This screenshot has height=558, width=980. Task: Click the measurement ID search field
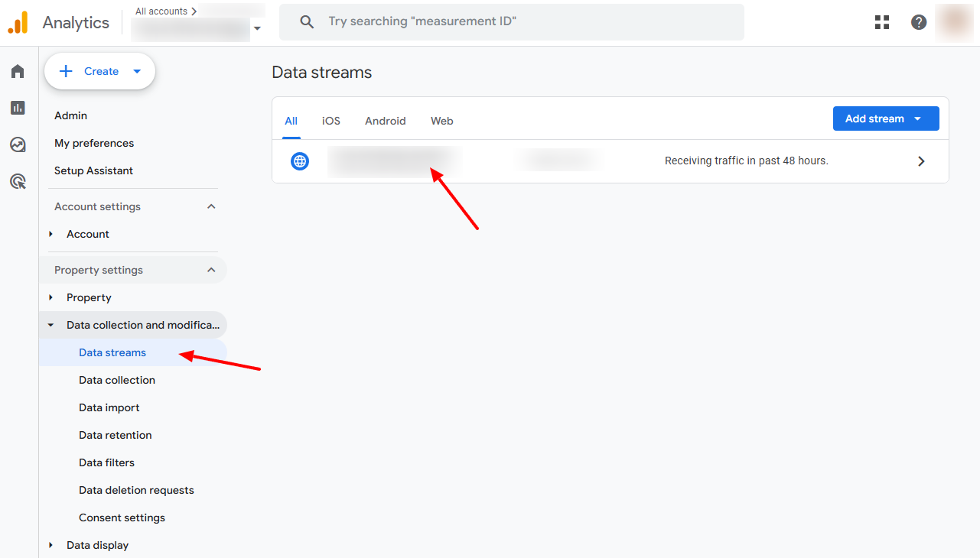(x=511, y=22)
